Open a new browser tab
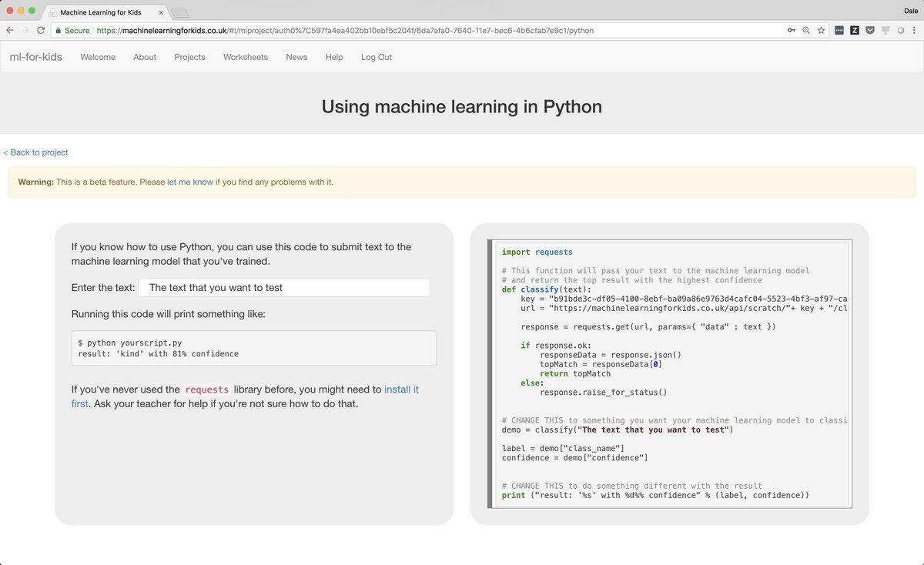This screenshot has height=565, width=924. tap(179, 12)
